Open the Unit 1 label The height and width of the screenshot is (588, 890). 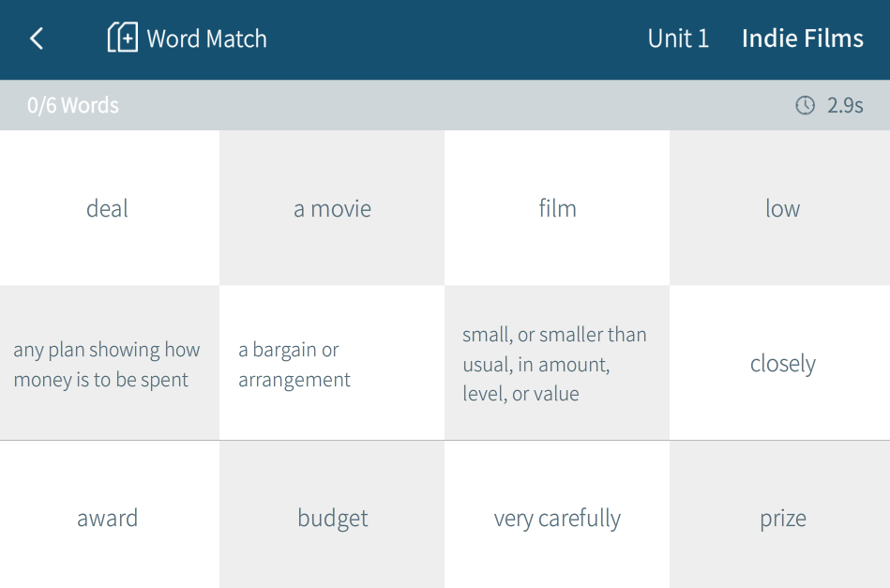click(678, 38)
